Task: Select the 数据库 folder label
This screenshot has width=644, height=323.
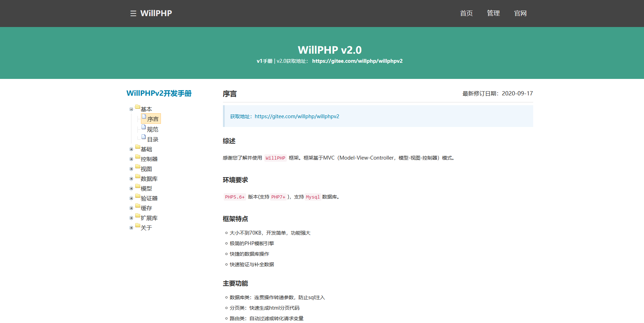Action: [149, 179]
